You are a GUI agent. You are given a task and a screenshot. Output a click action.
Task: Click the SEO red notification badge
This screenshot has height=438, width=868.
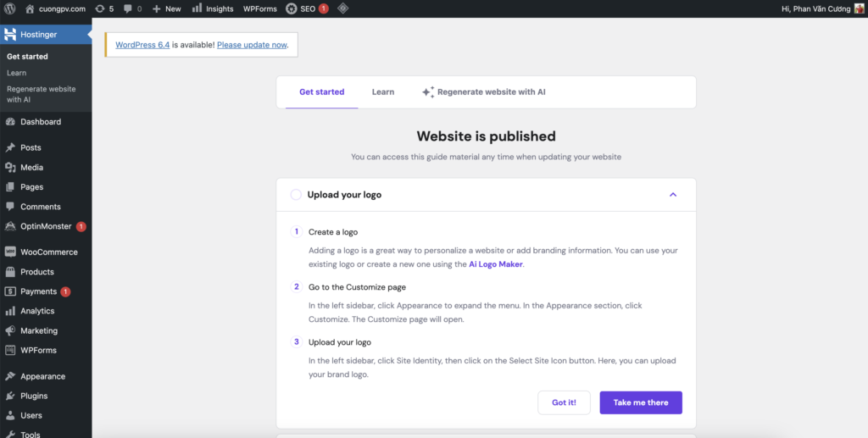323,8
